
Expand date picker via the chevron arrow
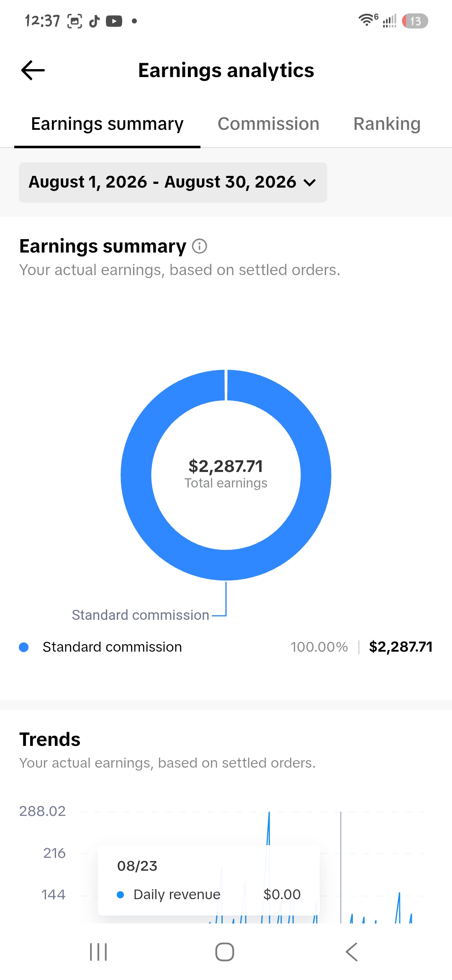(310, 183)
